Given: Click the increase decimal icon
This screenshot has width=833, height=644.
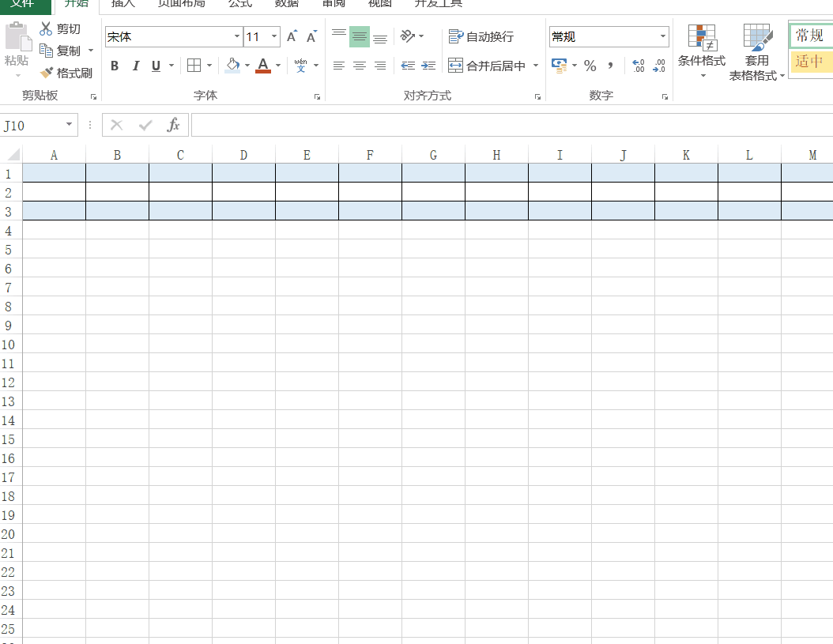Looking at the screenshot, I should click(638, 66).
